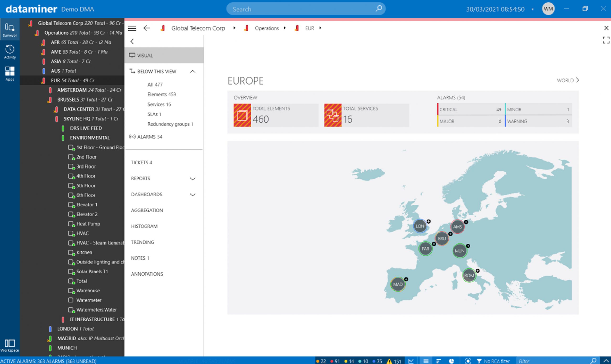Click the plus badge on the LON marker
The width and height of the screenshot is (611, 364).
pos(428,221)
